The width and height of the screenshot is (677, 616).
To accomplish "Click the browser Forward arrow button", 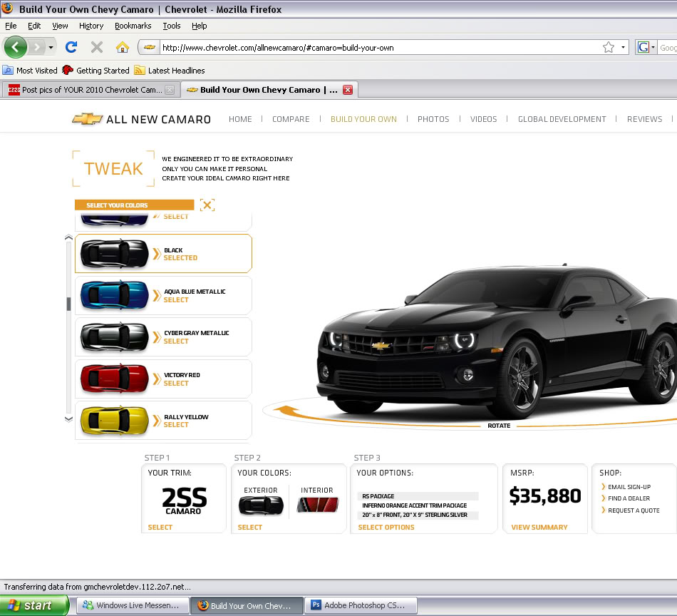I will [37, 47].
